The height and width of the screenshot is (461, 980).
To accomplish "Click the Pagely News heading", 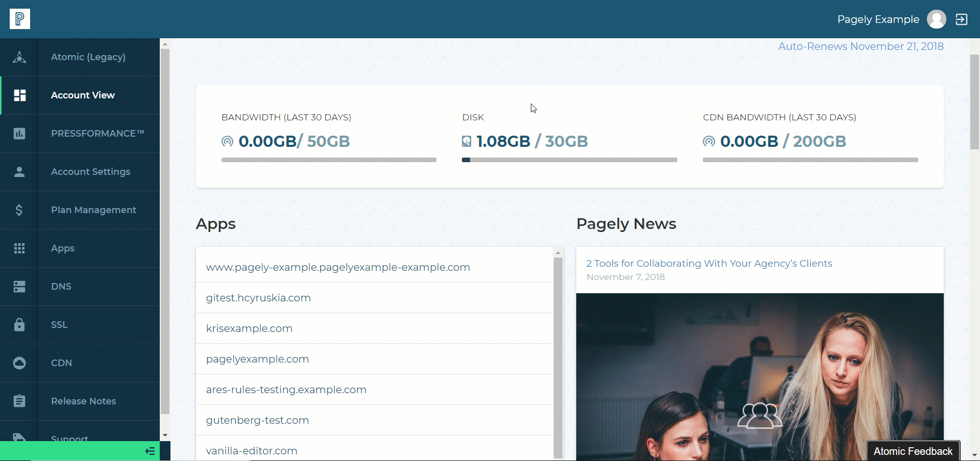I will click(626, 224).
